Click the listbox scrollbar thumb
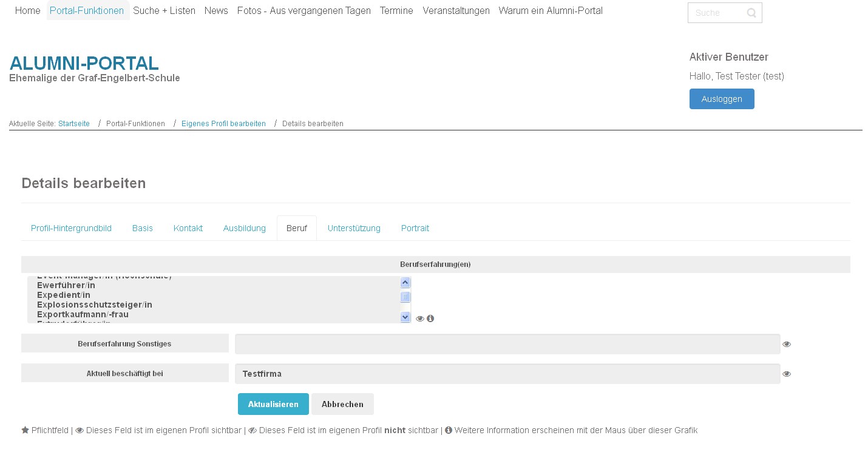The height and width of the screenshot is (455, 868). (405, 297)
